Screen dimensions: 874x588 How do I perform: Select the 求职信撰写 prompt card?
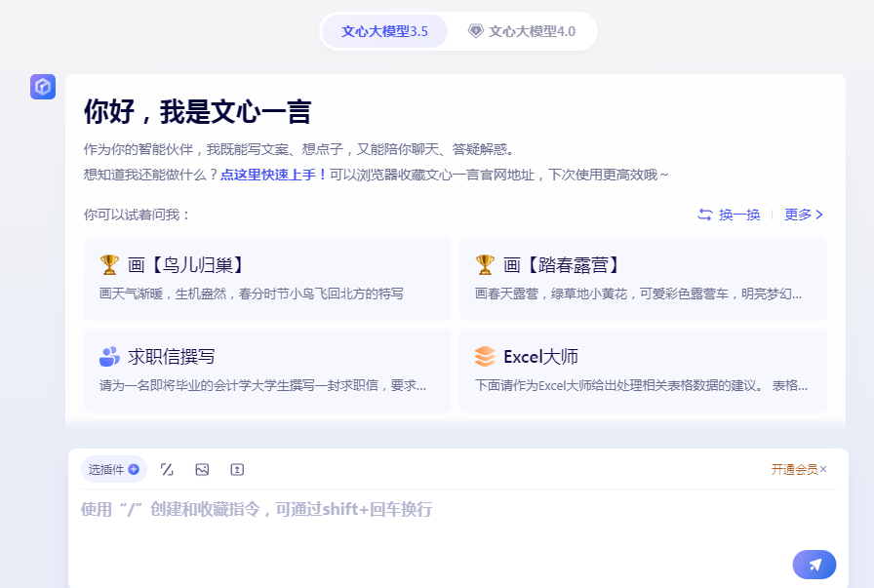pos(267,371)
